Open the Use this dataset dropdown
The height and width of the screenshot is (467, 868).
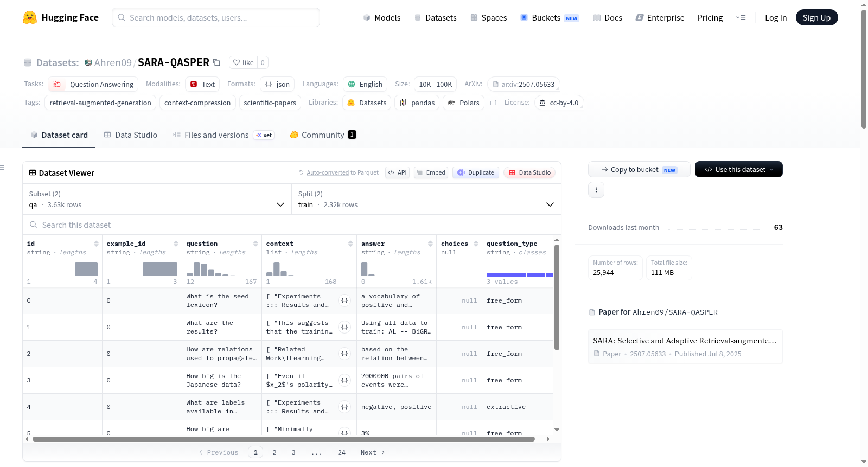[739, 169]
